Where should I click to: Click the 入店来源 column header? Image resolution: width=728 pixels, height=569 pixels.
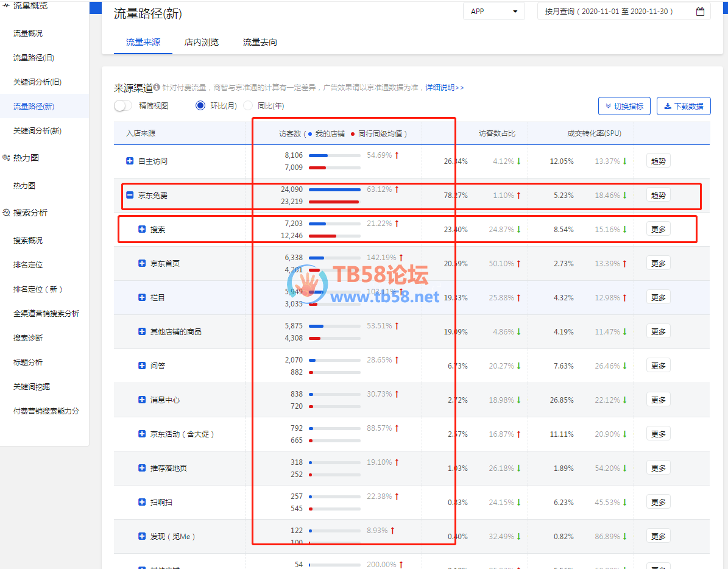141,133
